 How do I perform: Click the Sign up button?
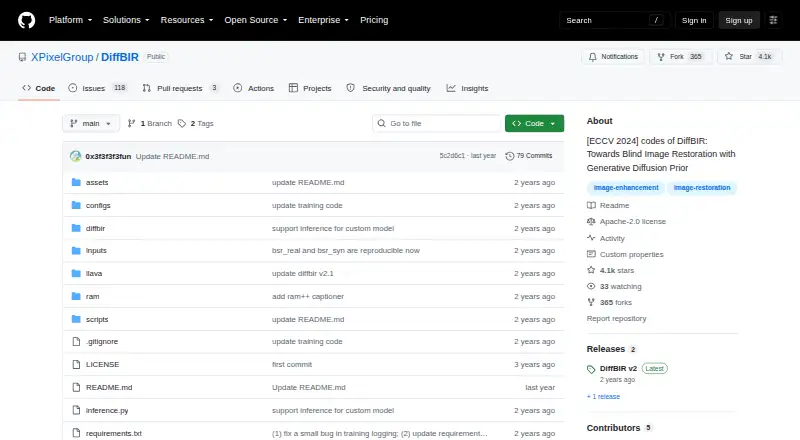[739, 20]
